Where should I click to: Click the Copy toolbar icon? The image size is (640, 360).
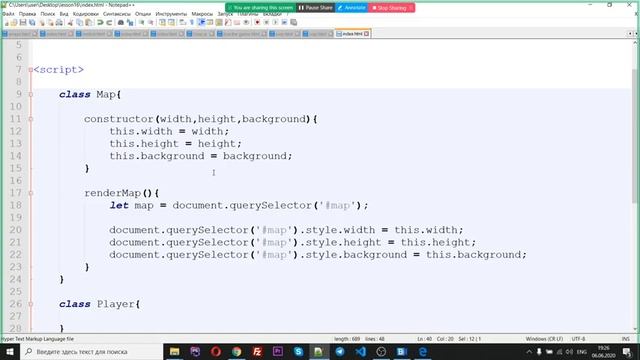(80, 22)
